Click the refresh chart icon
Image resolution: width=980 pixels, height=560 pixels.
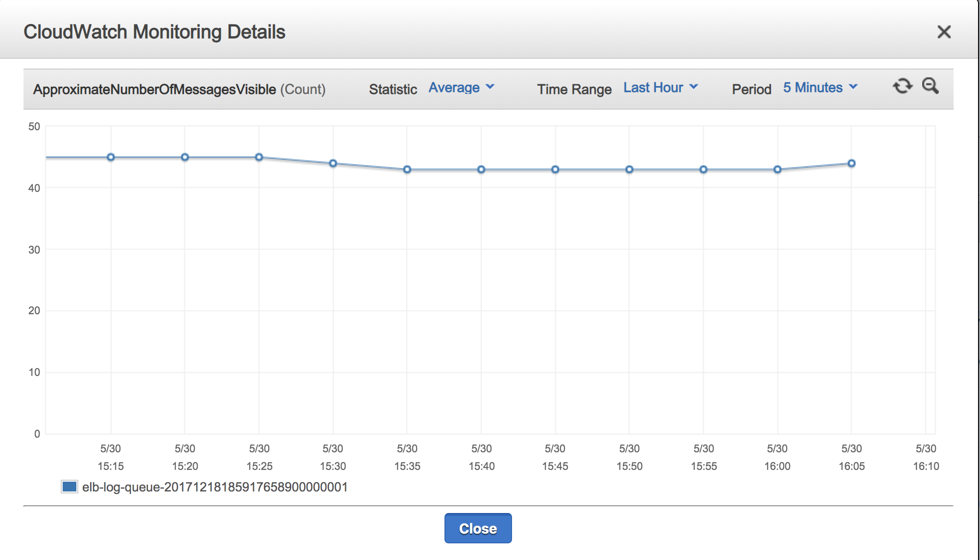(903, 86)
